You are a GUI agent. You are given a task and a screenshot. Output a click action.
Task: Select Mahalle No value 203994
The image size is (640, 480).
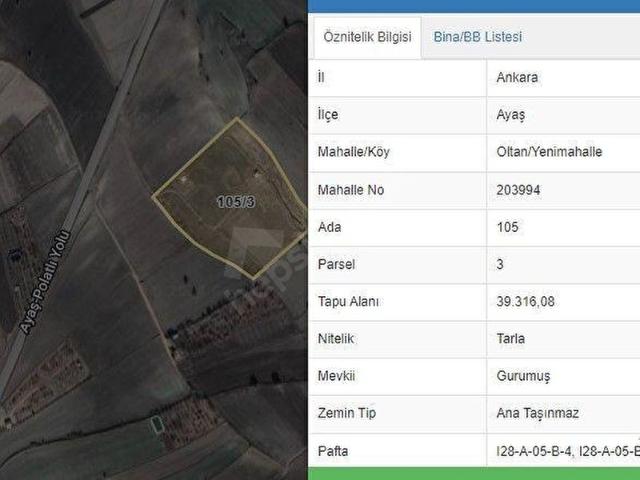518,190
